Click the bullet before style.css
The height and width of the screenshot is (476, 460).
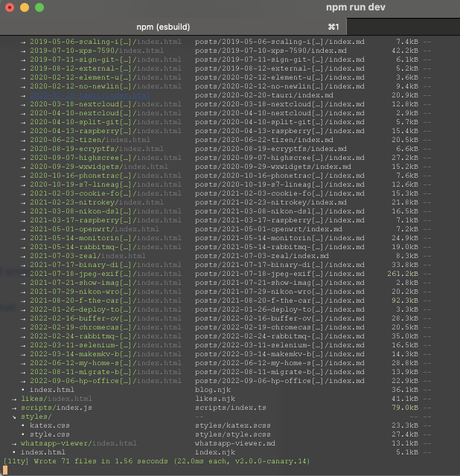pyautogui.click(x=23, y=434)
